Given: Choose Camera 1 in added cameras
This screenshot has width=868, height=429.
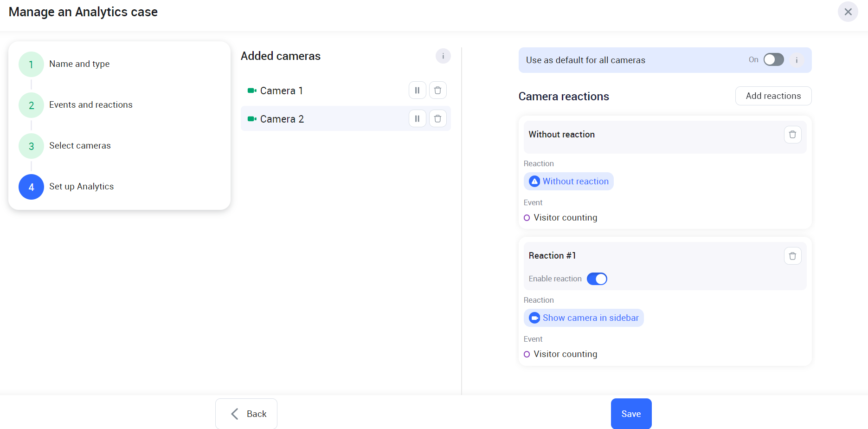Looking at the screenshot, I should point(282,91).
